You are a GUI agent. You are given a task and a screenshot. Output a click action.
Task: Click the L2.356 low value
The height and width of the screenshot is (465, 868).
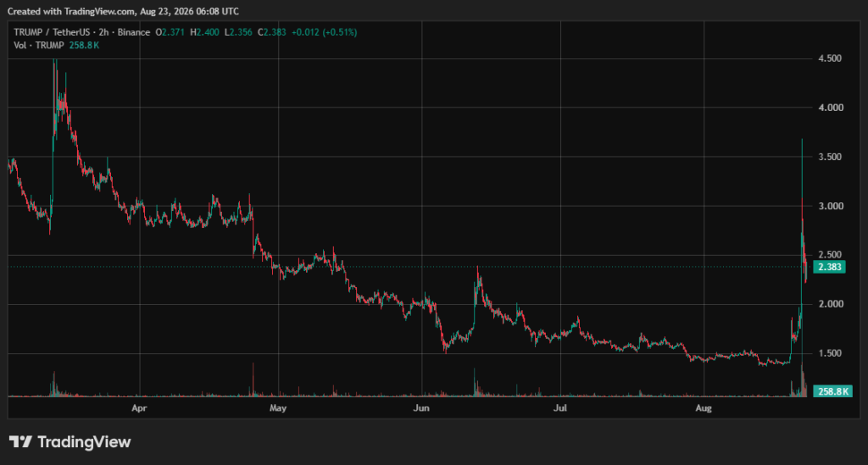pyautogui.click(x=238, y=32)
